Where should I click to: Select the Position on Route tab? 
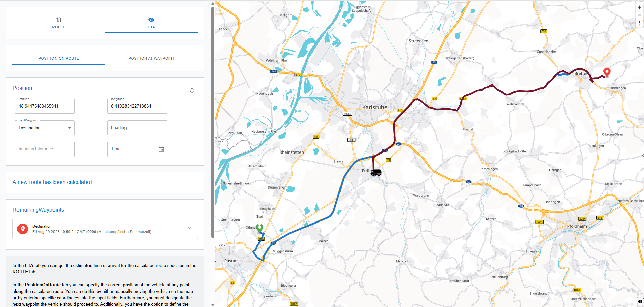click(x=59, y=58)
